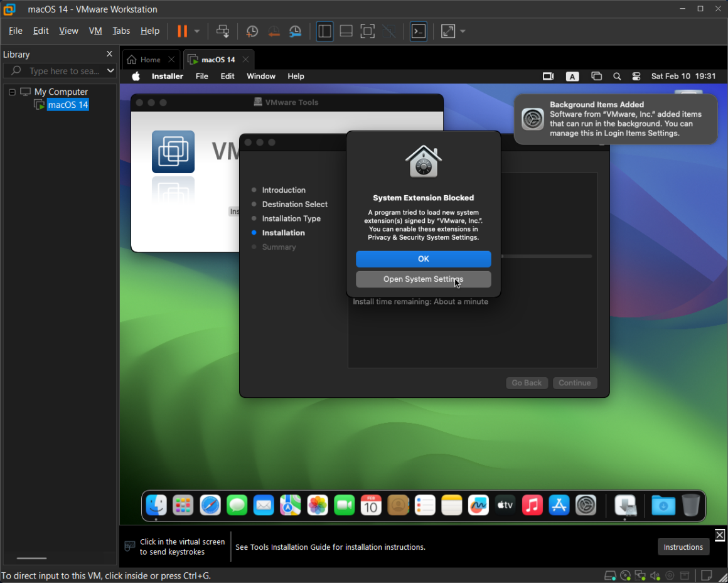Expand the Library search options dropdown
The height and width of the screenshot is (583, 728).
[110, 70]
